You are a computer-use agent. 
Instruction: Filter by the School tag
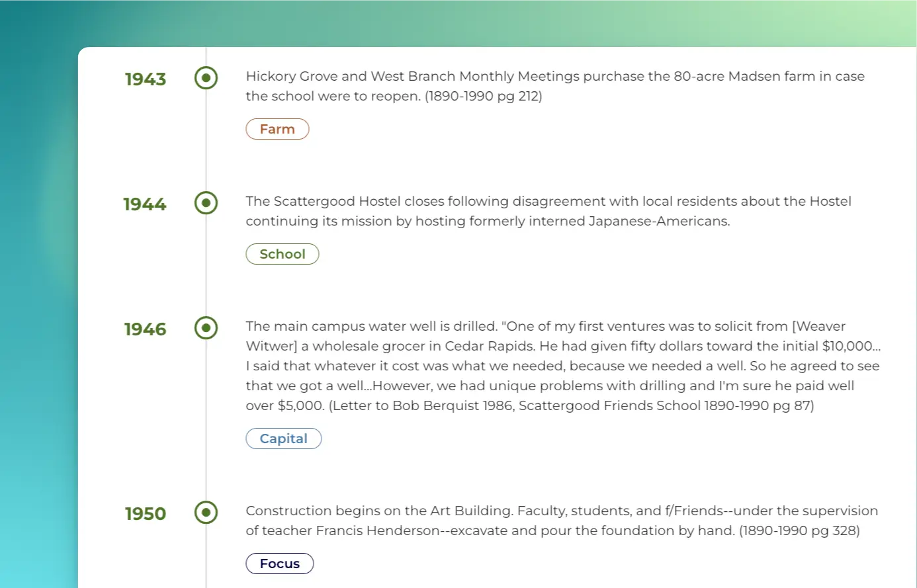coord(283,254)
